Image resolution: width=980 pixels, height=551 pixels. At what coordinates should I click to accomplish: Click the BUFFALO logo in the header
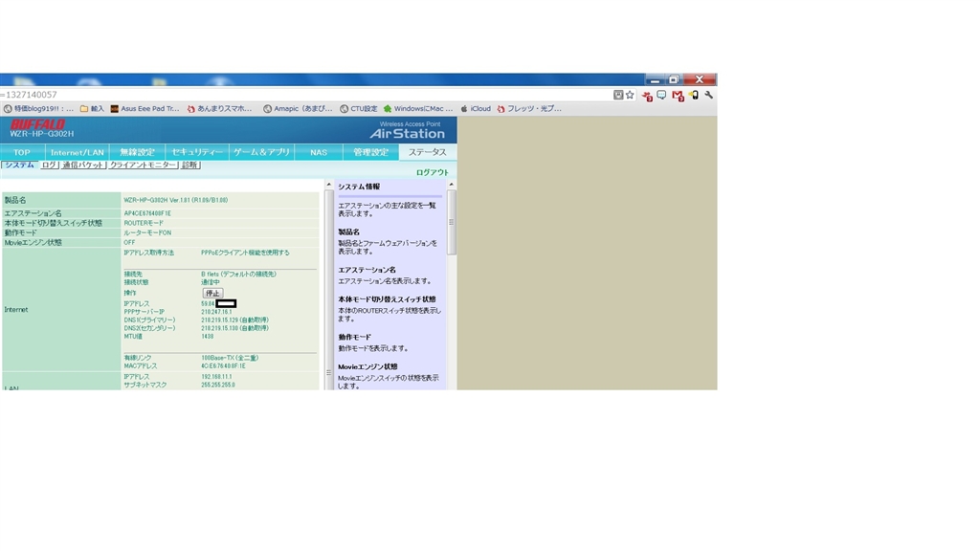(x=37, y=124)
